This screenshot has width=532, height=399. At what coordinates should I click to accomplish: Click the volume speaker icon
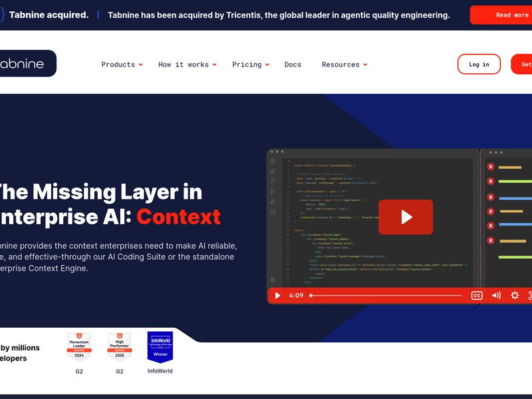[x=496, y=295]
